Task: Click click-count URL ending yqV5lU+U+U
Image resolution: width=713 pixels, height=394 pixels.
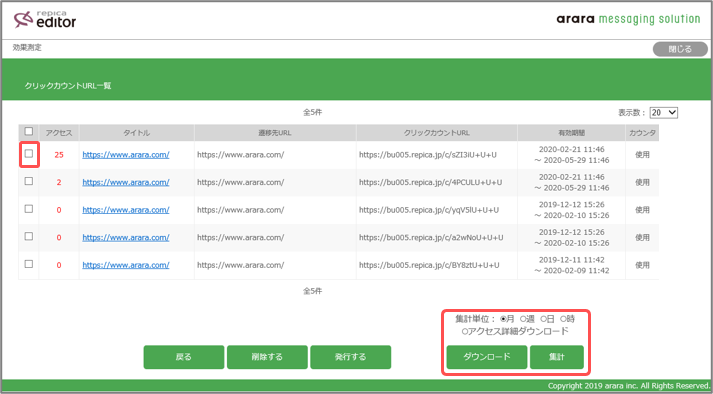Action: [x=429, y=210]
